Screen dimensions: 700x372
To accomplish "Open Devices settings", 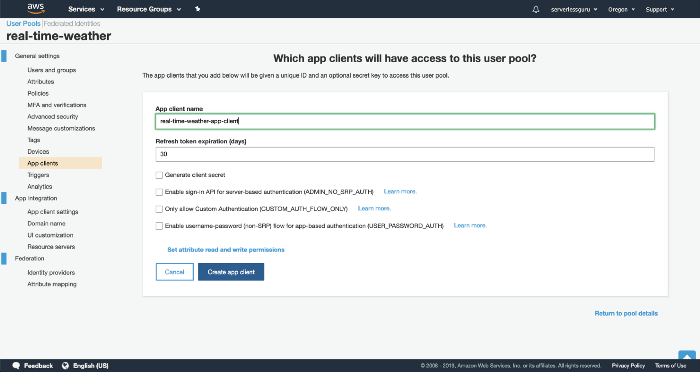I will (38, 151).
